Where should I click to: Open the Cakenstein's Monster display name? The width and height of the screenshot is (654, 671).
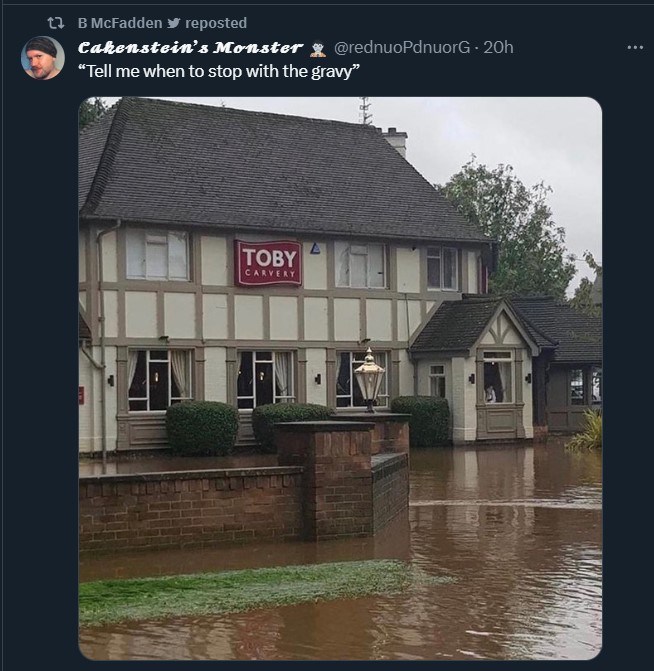(x=190, y=48)
